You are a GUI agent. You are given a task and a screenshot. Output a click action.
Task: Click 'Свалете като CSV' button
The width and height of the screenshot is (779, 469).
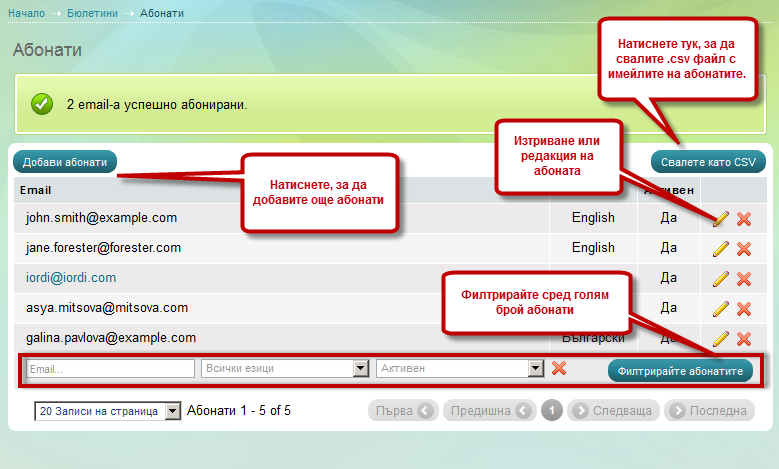click(x=708, y=162)
